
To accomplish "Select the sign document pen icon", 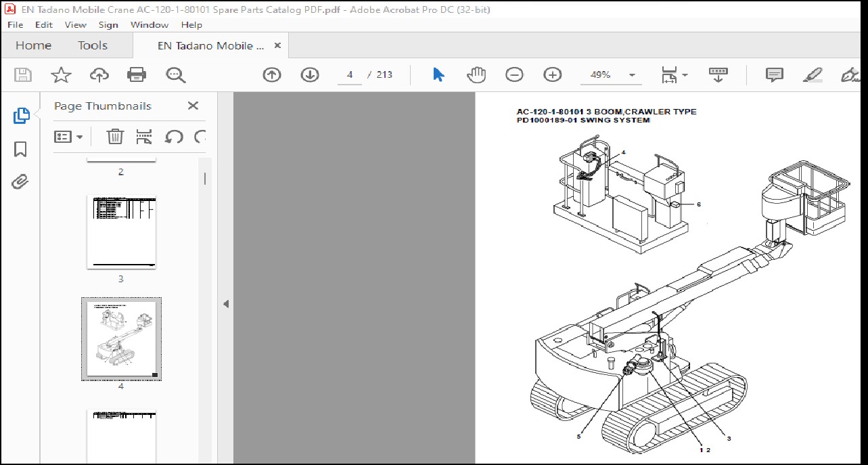I will 850,74.
